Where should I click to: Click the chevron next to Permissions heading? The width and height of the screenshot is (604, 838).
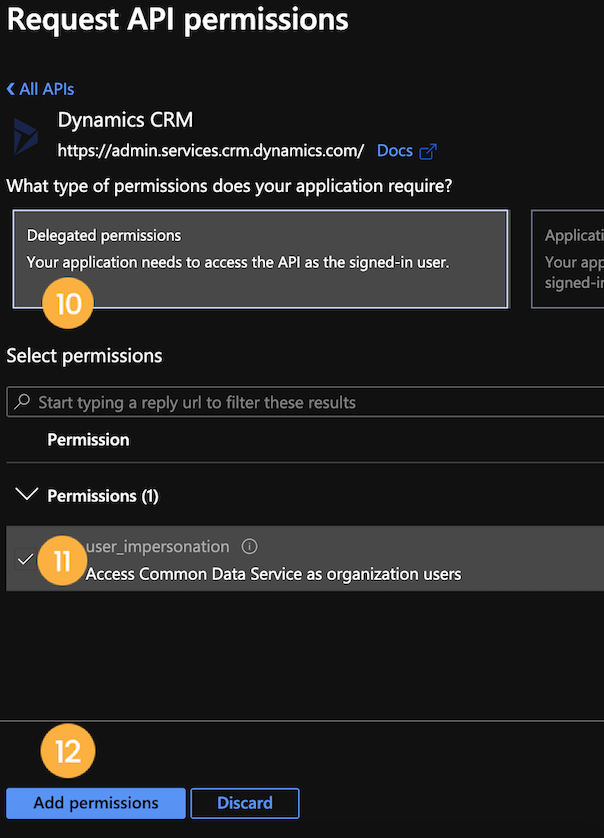[x=25, y=495]
